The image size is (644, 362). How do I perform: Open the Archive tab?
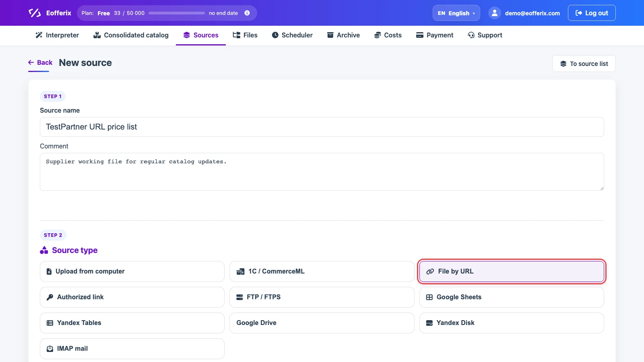pos(343,35)
